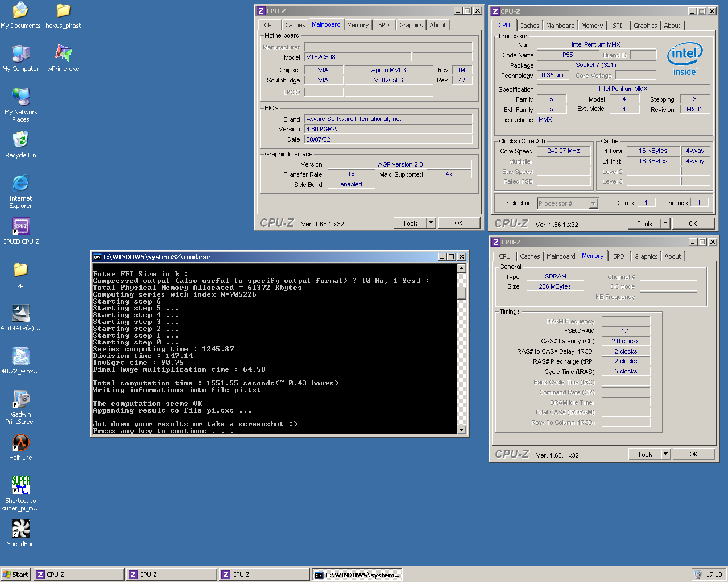Click taskbar clock showing 17:19
This screenshot has width=728, height=582.
[714, 575]
